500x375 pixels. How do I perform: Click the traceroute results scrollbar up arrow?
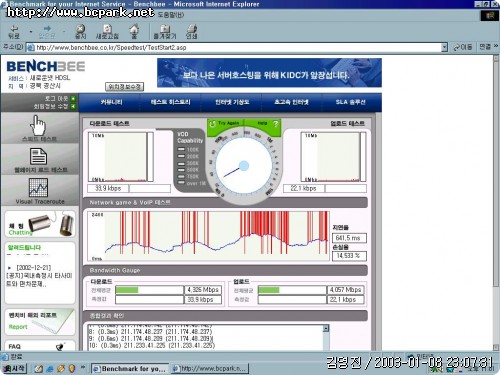click(326, 328)
